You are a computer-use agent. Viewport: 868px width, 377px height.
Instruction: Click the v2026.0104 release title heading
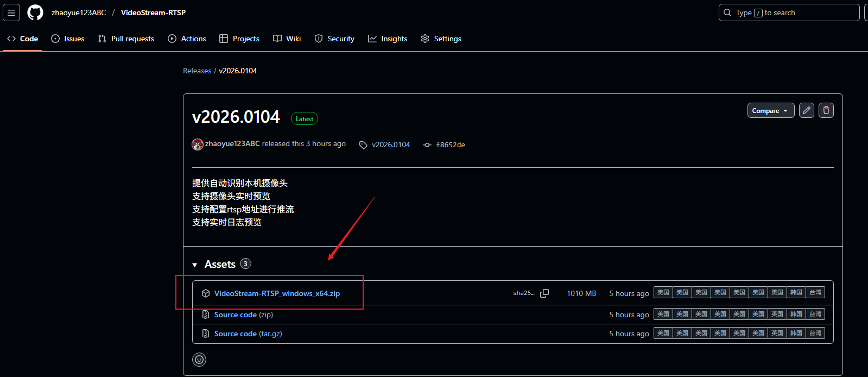coord(236,117)
